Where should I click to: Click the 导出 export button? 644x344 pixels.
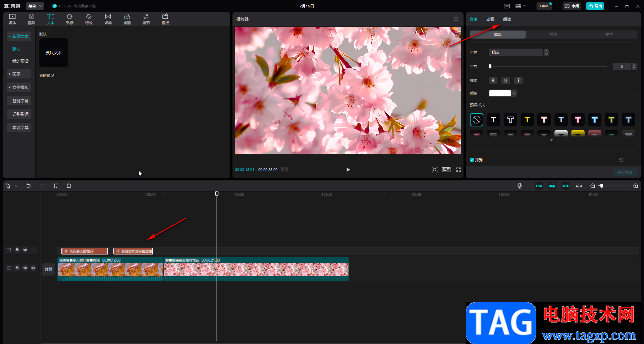(x=595, y=6)
